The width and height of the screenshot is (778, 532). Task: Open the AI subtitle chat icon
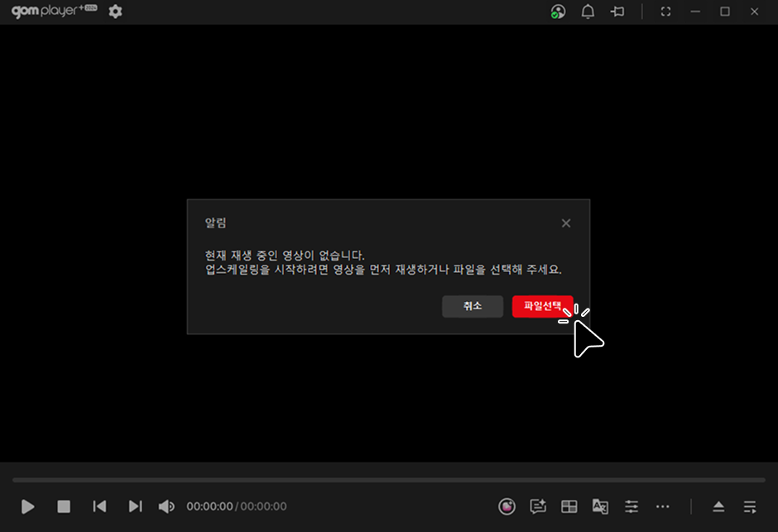pyautogui.click(x=538, y=506)
